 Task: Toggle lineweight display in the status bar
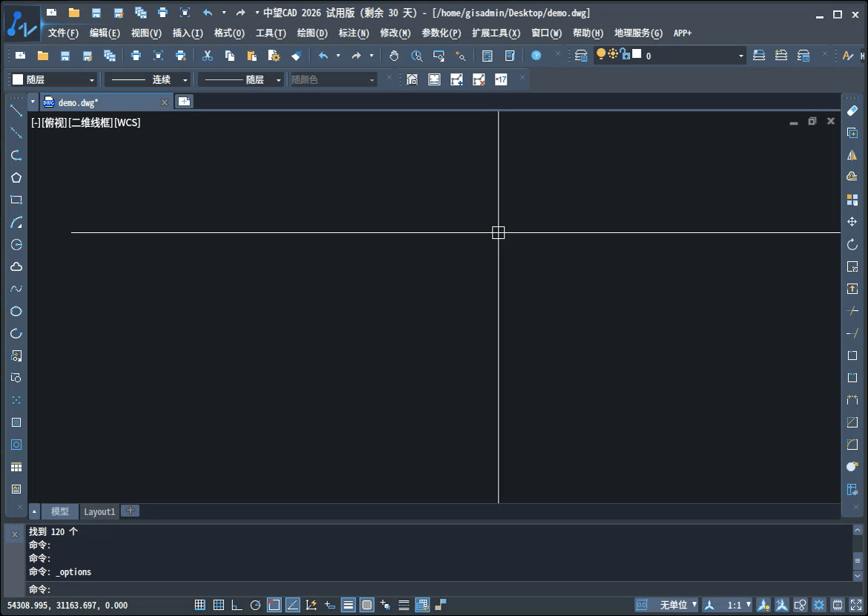(x=348, y=605)
